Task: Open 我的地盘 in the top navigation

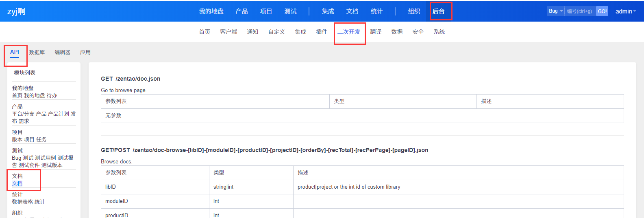Action: tap(211, 11)
